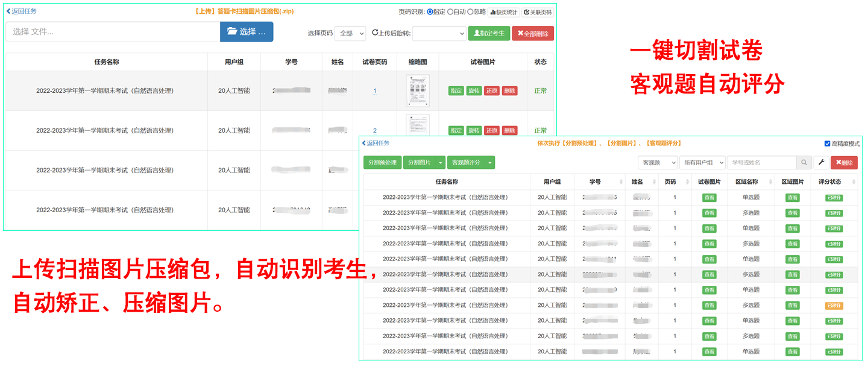The image size is (868, 372).
Task: Click the 关联页码 check icon button
Action: (x=537, y=12)
